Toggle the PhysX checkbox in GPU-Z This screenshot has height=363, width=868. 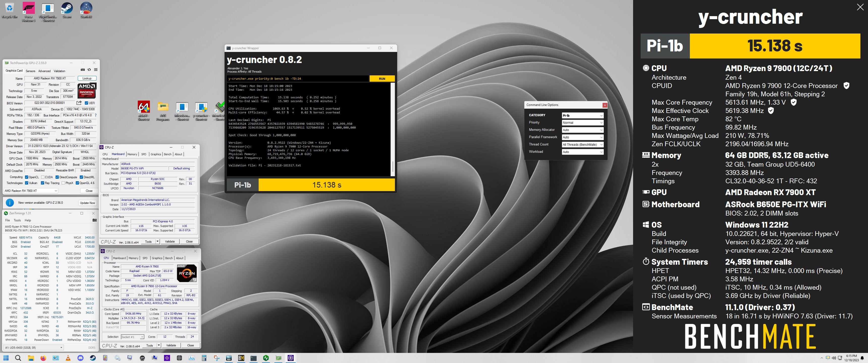pyautogui.click(x=63, y=183)
